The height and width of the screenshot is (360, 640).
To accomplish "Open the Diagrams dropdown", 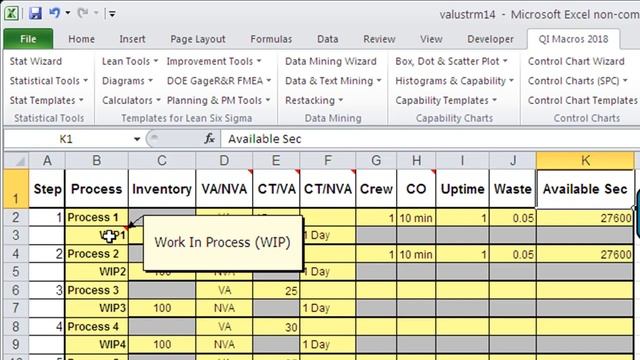I will pyautogui.click(x=127, y=81).
